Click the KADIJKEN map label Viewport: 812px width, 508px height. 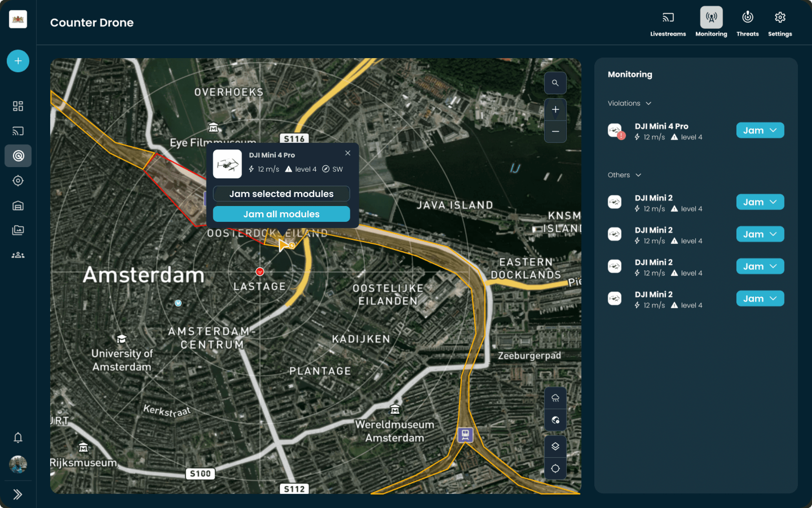coord(361,339)
